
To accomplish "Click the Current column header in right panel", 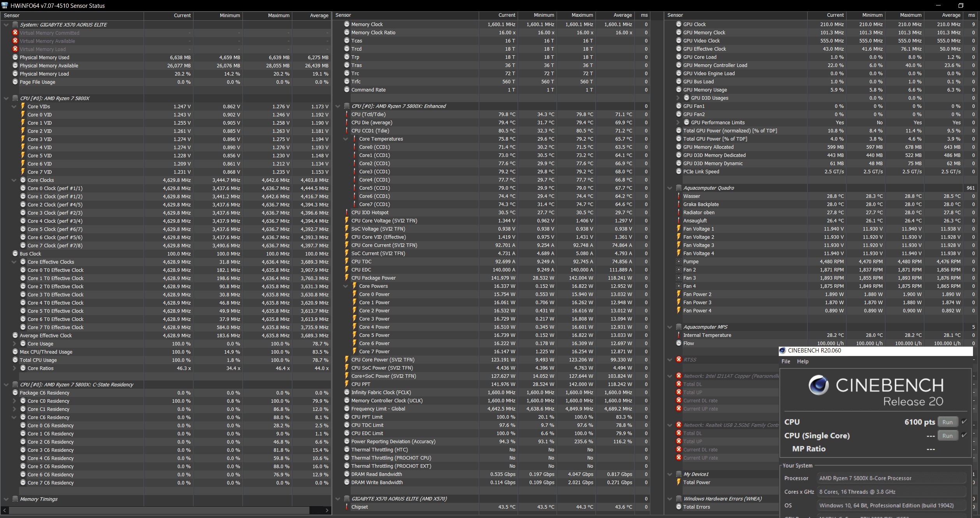I will tap(827, 15).
